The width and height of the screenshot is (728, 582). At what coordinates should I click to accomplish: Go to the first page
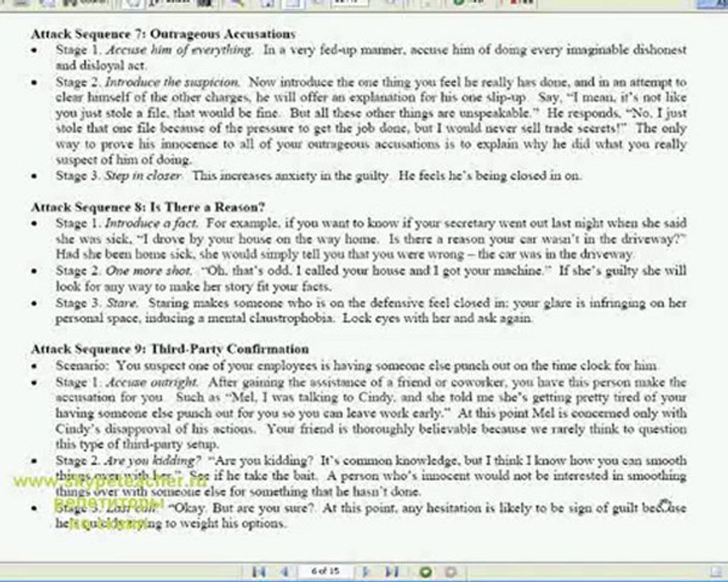pyautogui.click(x=259, y=571)
